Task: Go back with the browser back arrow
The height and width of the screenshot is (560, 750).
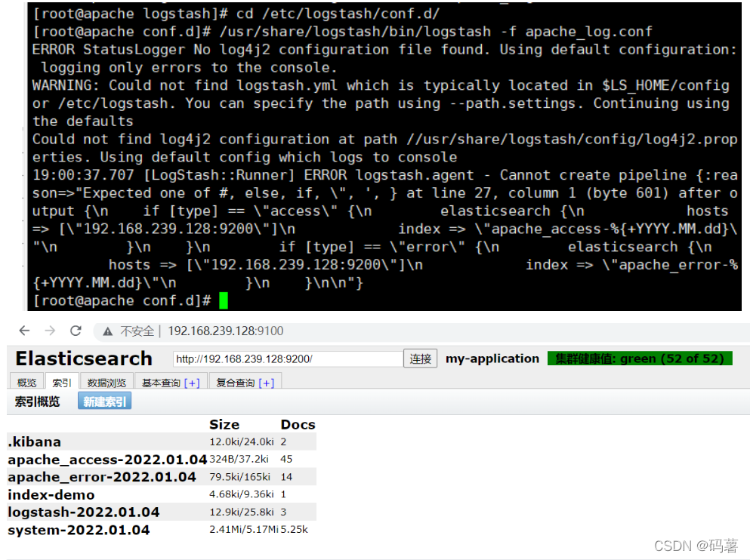Action: tap(24, 331)
